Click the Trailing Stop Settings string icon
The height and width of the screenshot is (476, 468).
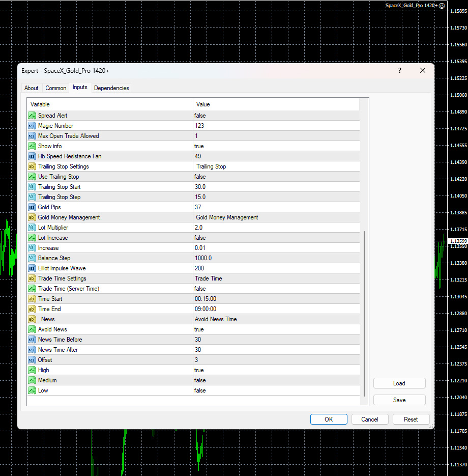pyautogui.click(x=32, y=166)
